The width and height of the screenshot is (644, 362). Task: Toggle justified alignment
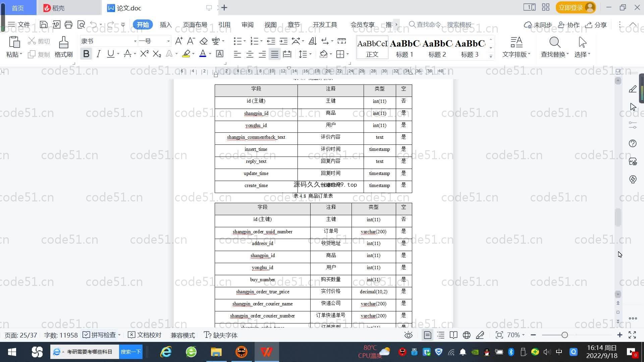(x=274, y=54)
